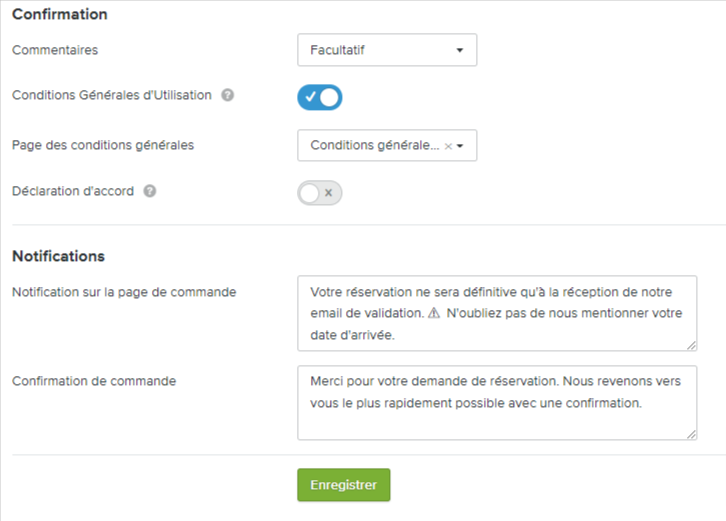Click the Notifications section heading
Image resolution: width=726 pixels, height=521 pixels.
58,256
